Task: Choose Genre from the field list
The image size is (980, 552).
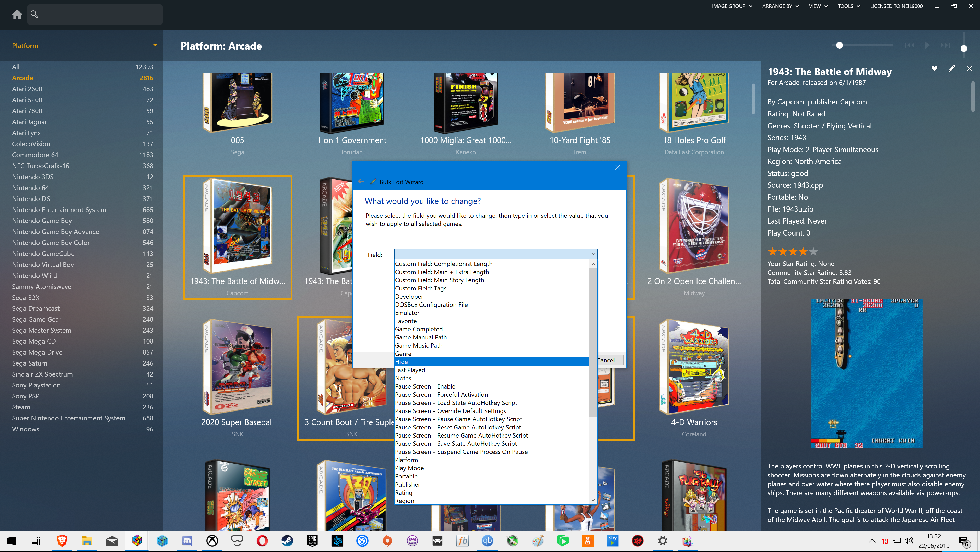Action: [491, 354]
